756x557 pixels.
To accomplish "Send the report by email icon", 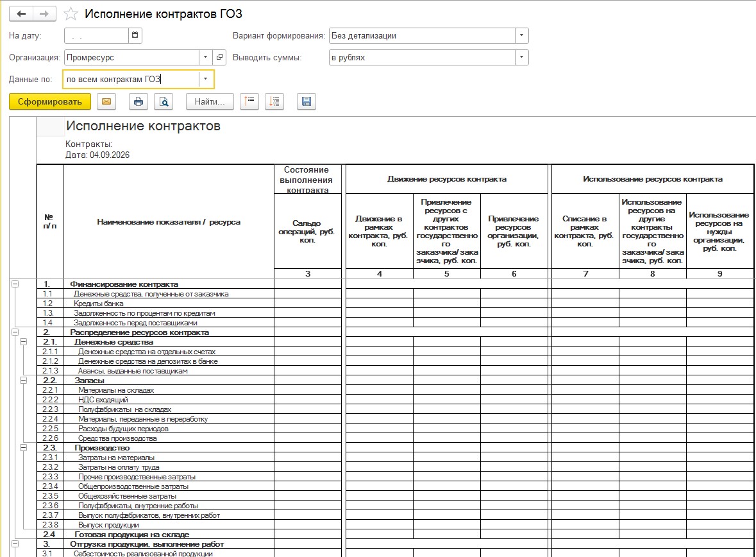I will 106,101.
